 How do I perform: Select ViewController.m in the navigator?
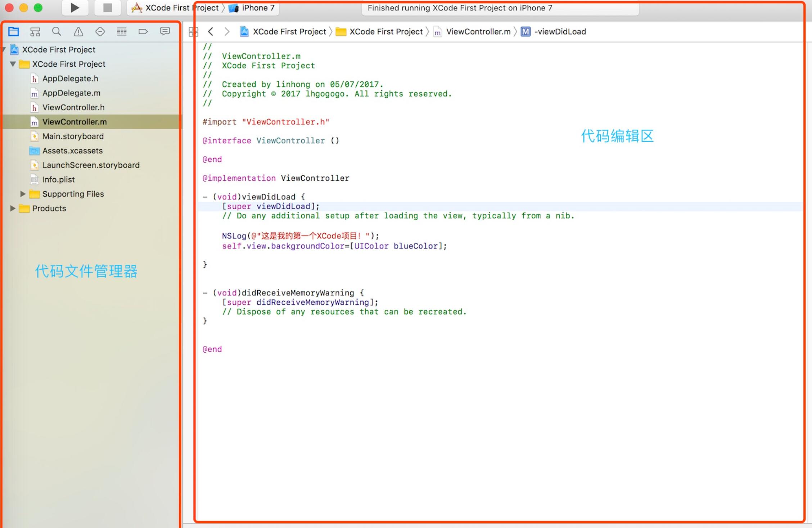tap(75, 122)
